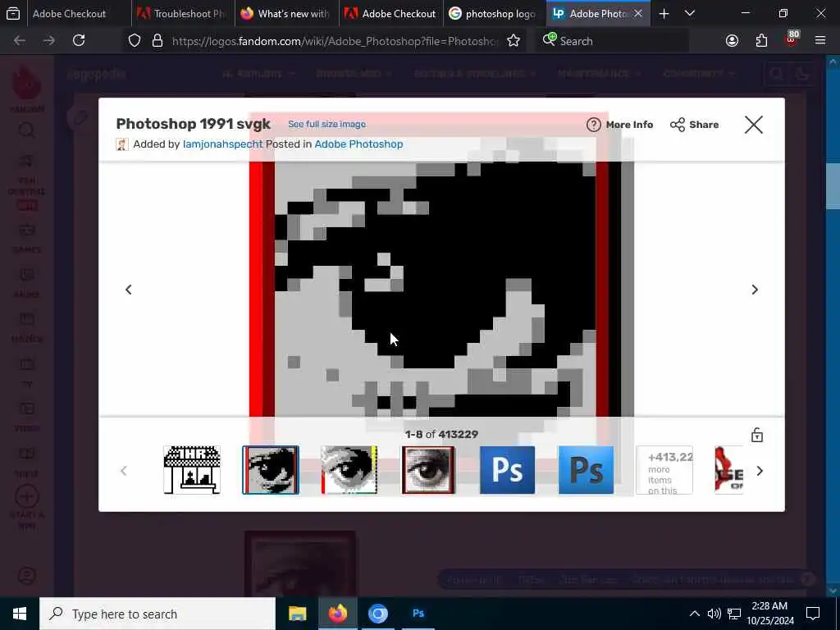840x630 pixels.
Task: Open the +413,22 more items tile
Action: (x=664, y=470)
